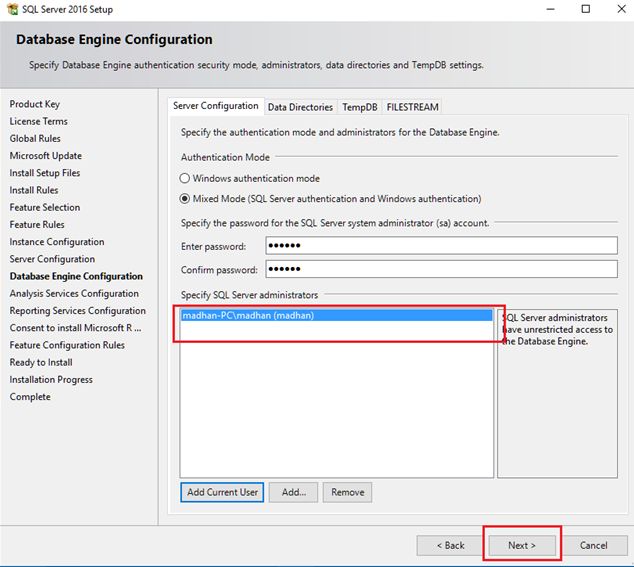Choose Mixed Mode authentication option

click(x=186, y=198)
